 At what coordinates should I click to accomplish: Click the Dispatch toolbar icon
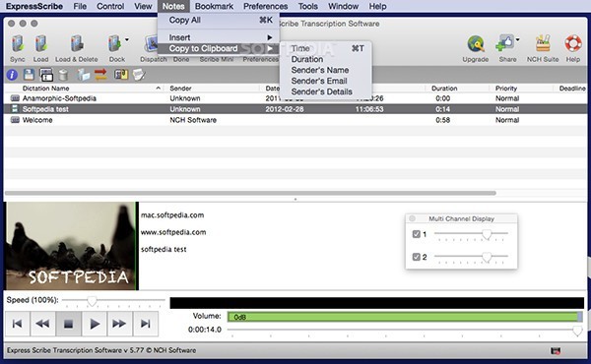pos(151,43)
